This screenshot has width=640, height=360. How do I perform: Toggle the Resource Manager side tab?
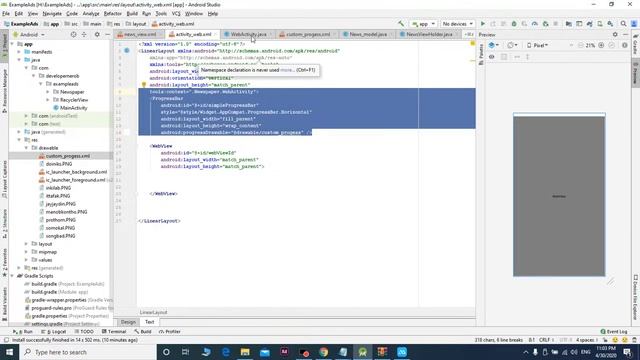point(4,91)
